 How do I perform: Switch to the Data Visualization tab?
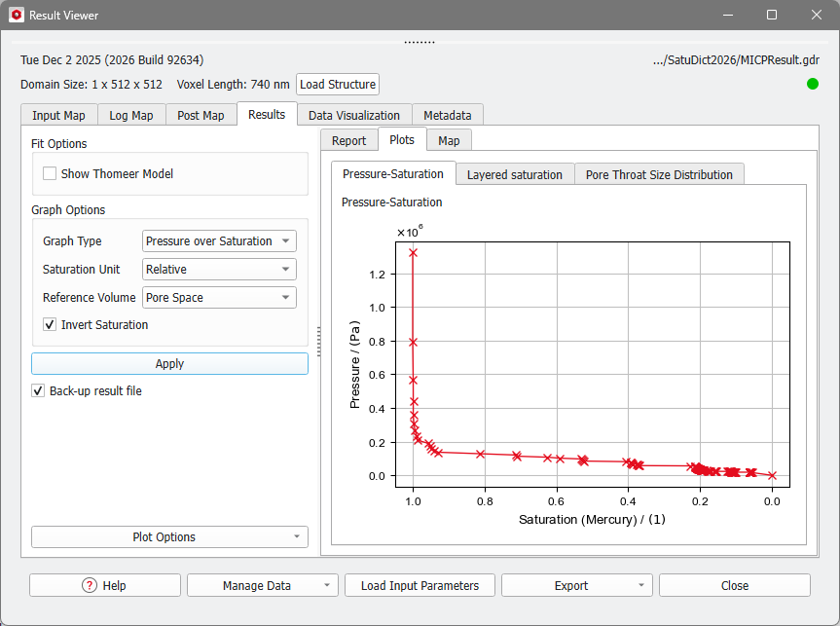[353, 114]
